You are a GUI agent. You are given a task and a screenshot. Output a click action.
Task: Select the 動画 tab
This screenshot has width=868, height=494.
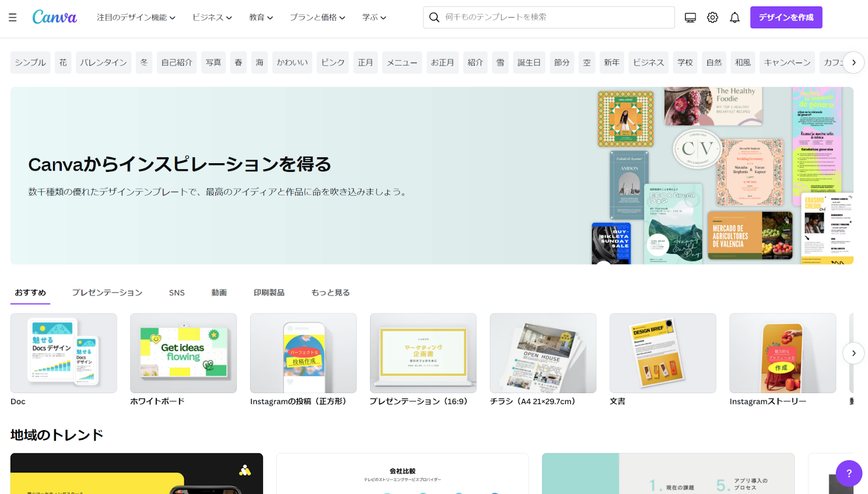point(219,292)
